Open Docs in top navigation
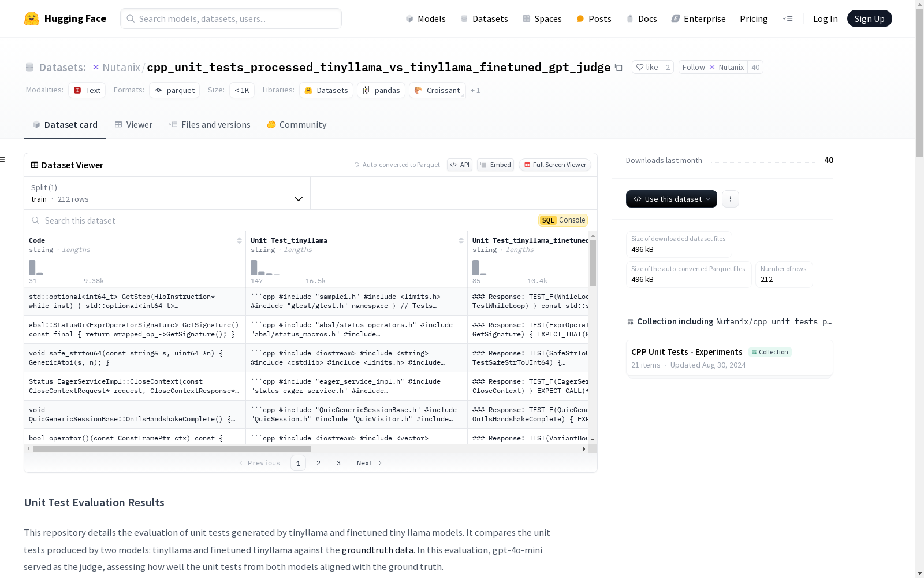This screenshot has width=924, height=578. pos(642,18)
